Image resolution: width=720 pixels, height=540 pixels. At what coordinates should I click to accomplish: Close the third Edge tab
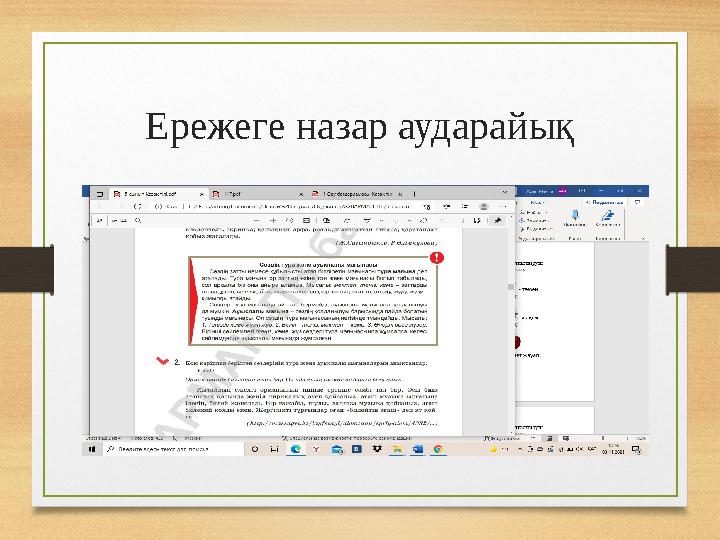point(399,194)
